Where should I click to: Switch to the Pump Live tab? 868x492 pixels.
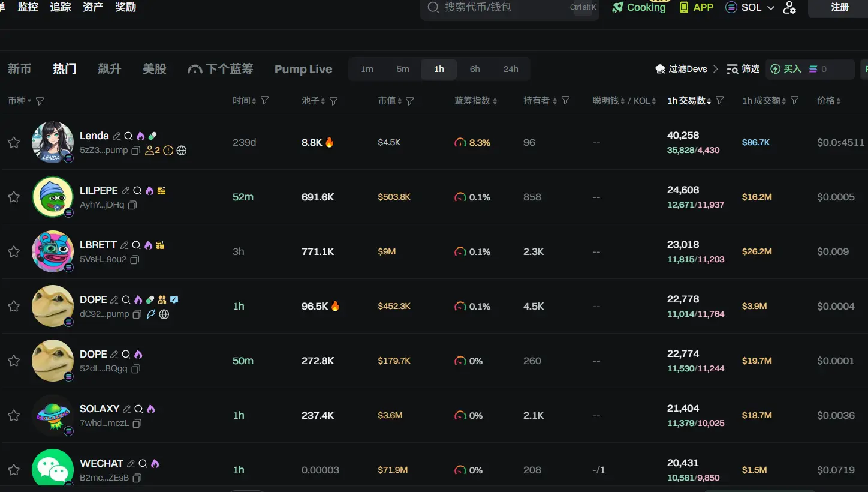pyautogui.click(x=303, y=69)
